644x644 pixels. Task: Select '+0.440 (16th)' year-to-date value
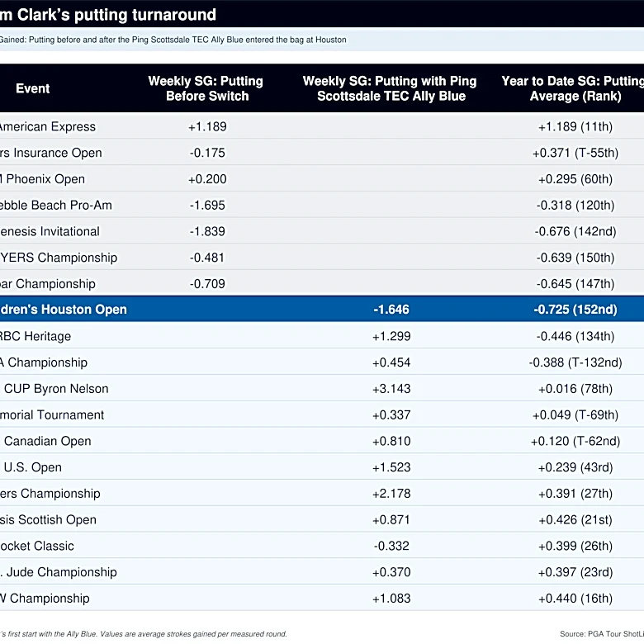575,599
